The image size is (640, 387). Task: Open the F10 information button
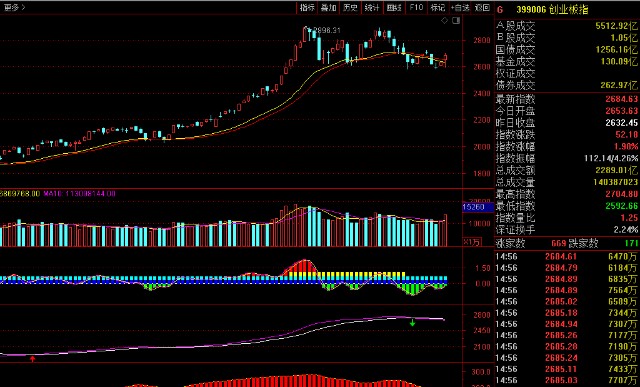tap(416, 7)
